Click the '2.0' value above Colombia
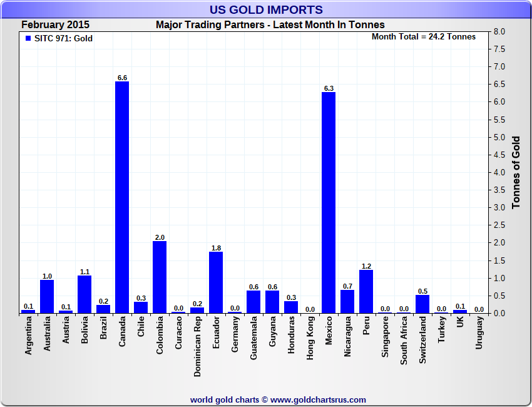532x407 pixels. [x=160, y=237]
